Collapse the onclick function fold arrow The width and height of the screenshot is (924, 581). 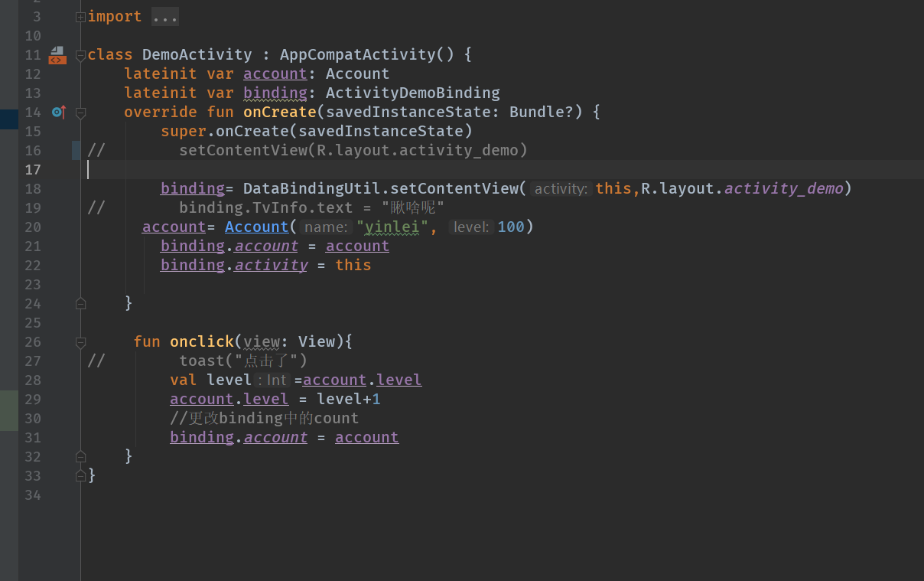click(80, 341)
